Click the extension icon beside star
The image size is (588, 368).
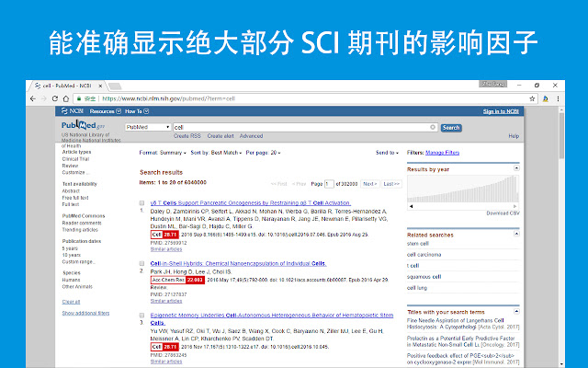click(x=545, y=98)
